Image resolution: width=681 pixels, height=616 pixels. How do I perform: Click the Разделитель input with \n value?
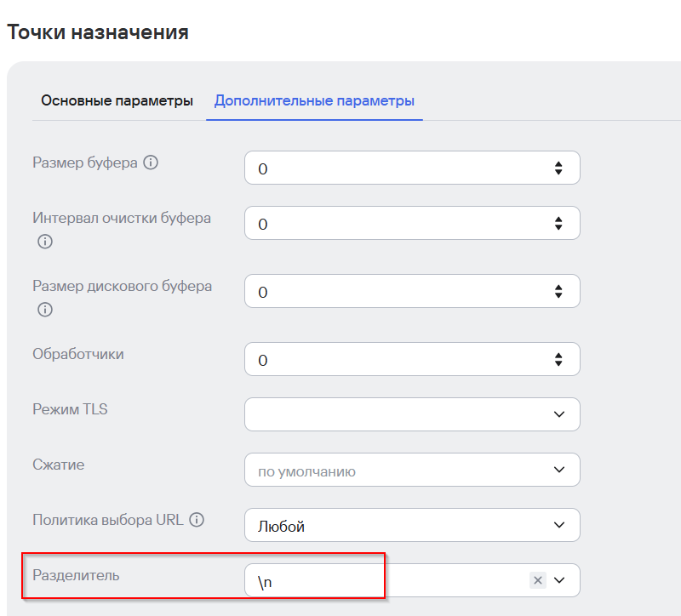[383, 580]
